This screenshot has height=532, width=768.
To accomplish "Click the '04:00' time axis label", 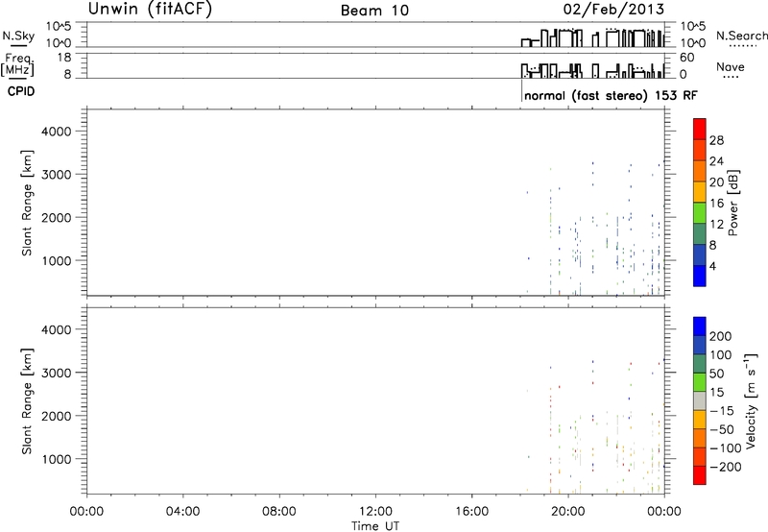I will click(182, 512).
